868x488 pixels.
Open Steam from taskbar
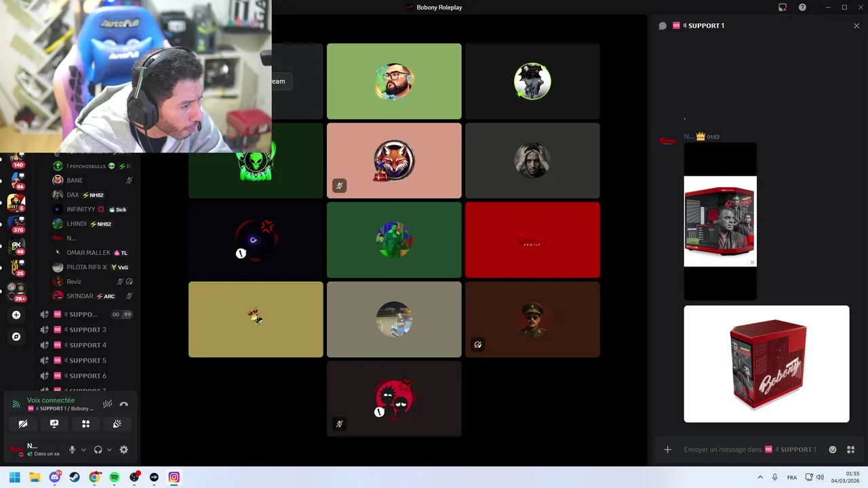coord(75,477)
